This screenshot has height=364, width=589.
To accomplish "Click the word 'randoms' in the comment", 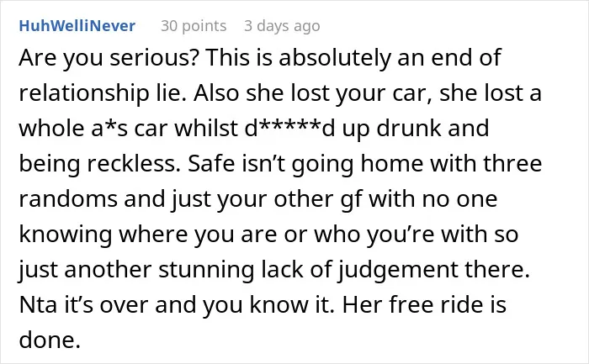I will [x=68, y=198].
